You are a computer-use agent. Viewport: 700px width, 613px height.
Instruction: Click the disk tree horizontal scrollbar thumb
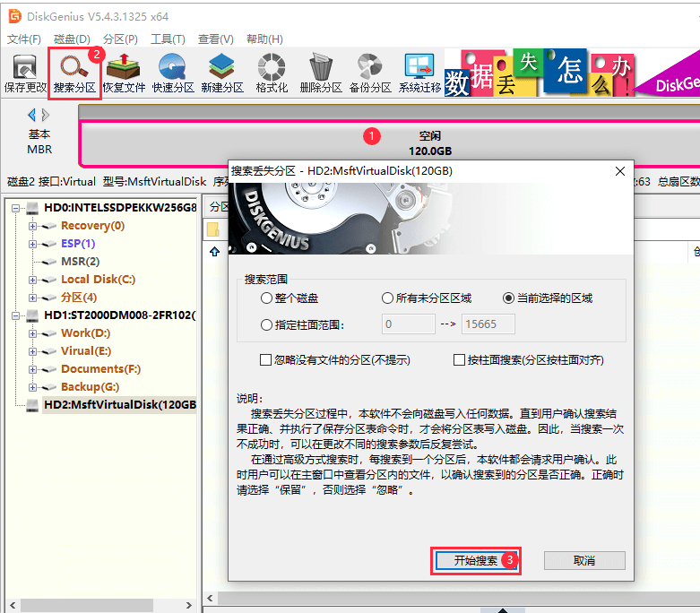coord(87,605)
